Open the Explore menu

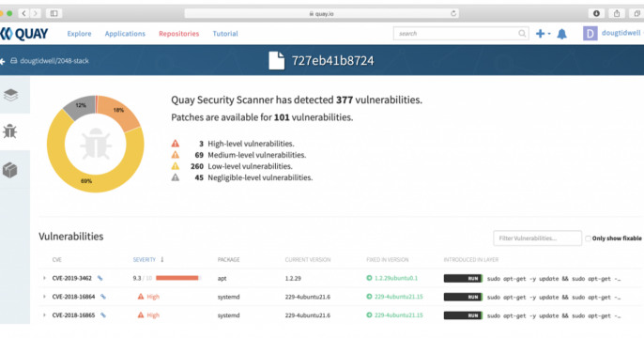tap(79, 34)
